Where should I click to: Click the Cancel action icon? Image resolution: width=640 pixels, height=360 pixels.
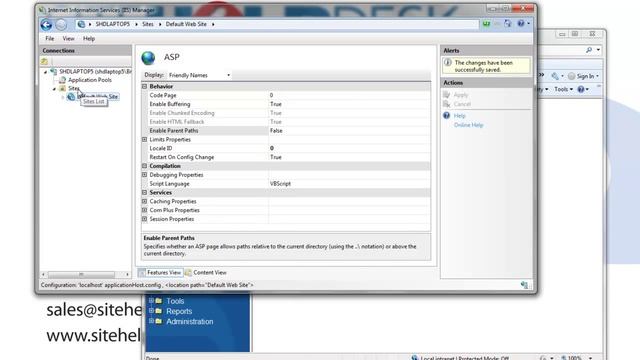[x=447, y=104]
